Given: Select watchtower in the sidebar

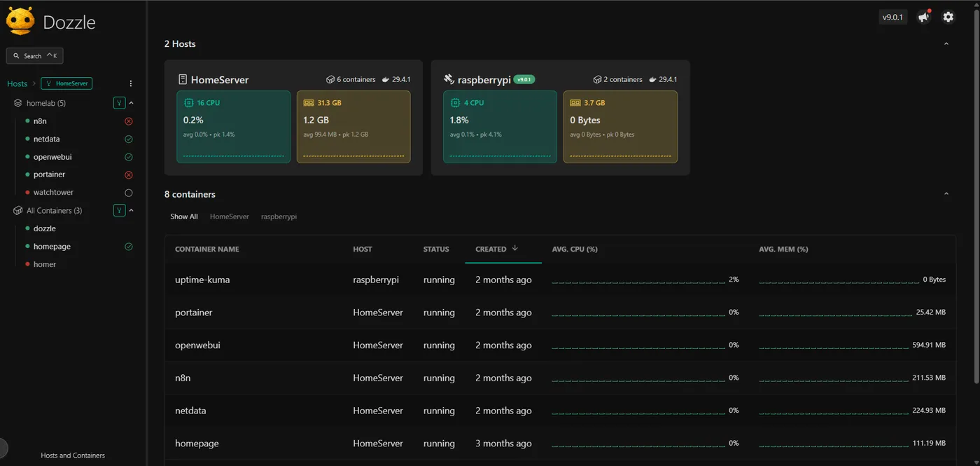Looking at the screenshot, I should click(53, 192).
